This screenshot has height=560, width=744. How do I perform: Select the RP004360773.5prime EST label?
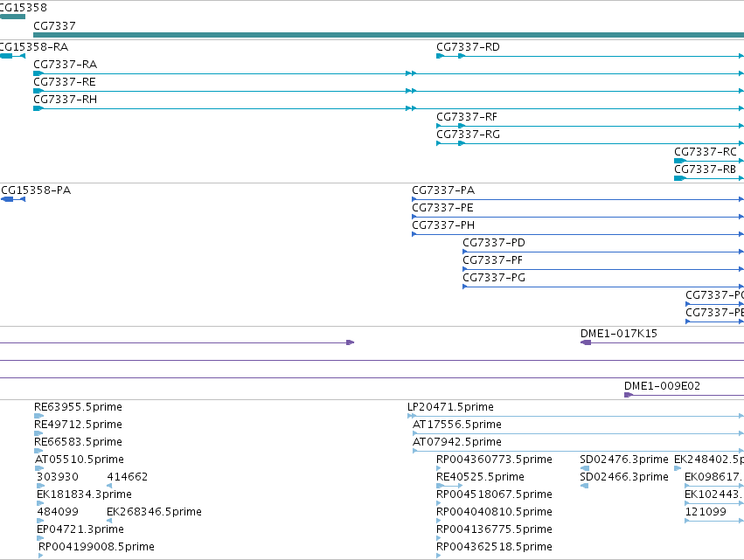tap(494, 460)
